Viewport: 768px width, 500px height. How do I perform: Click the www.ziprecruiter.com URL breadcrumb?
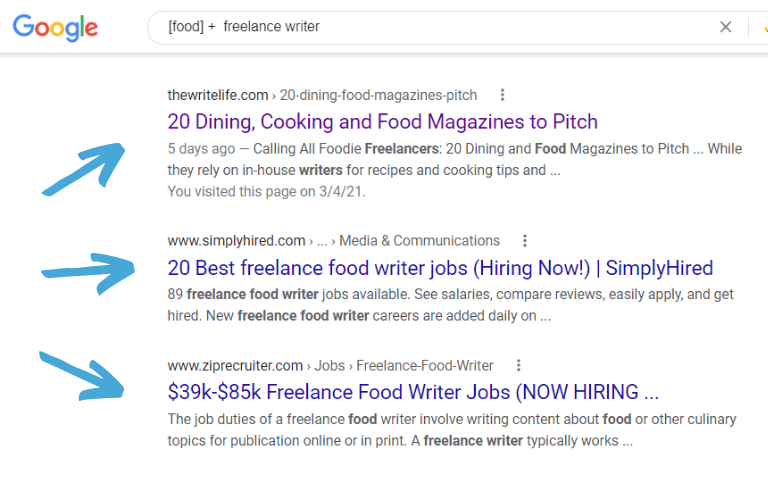(236, 366)
